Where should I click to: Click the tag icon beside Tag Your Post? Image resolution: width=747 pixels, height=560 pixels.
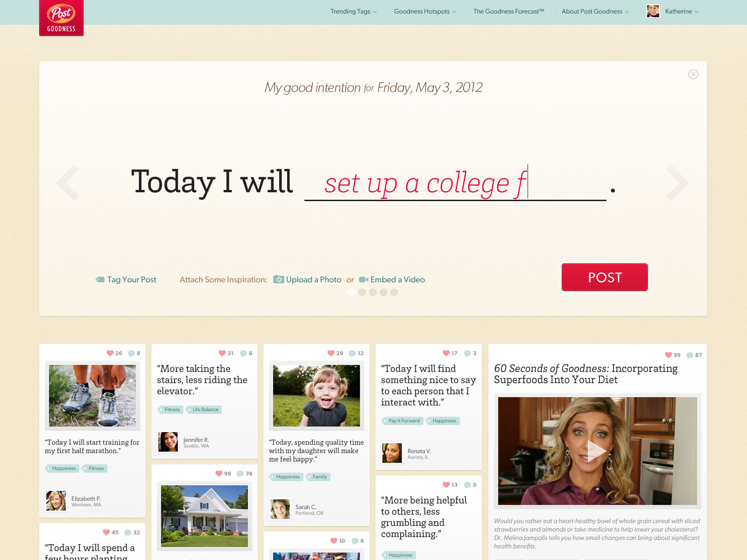coord(100,280)
